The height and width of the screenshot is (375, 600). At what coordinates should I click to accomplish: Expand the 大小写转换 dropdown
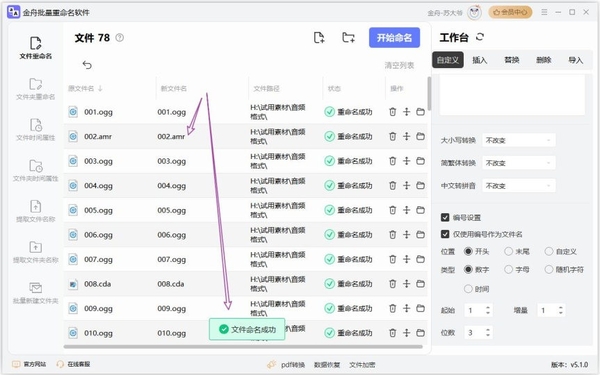pyautogui.click(x=518, y=140)
